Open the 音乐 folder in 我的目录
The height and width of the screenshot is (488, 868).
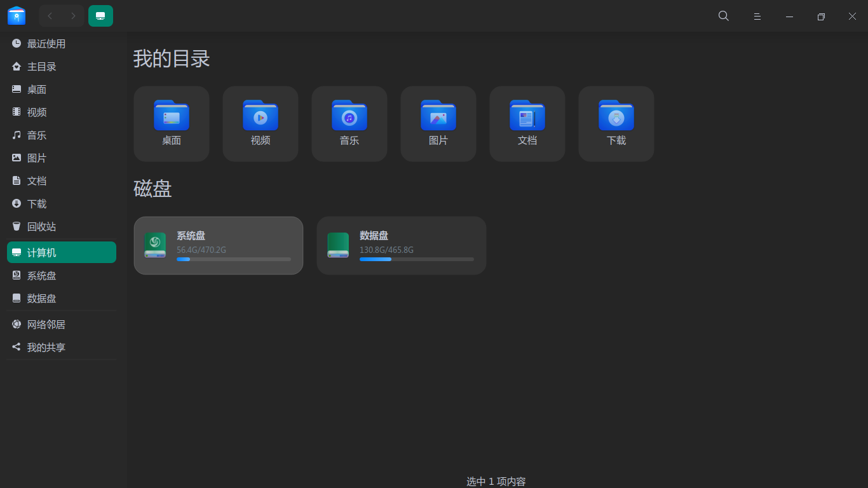click(x=349, y=116)
